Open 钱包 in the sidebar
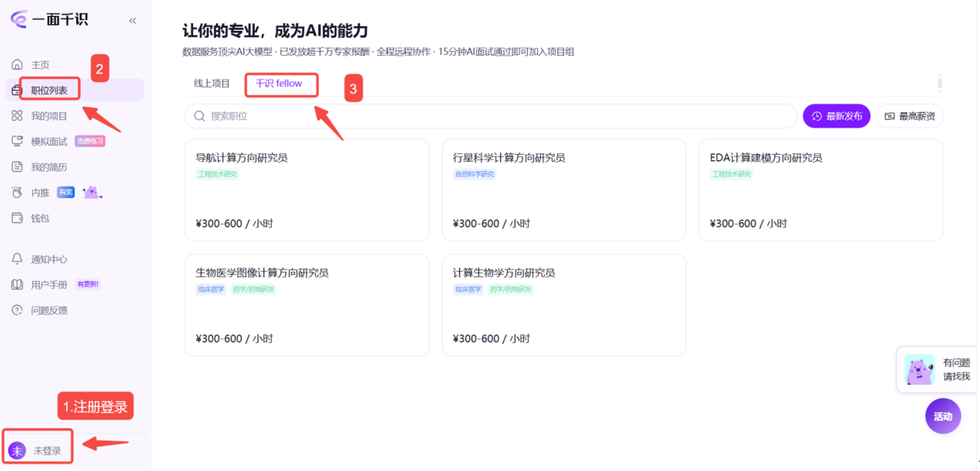 click(x=40, y=218)
